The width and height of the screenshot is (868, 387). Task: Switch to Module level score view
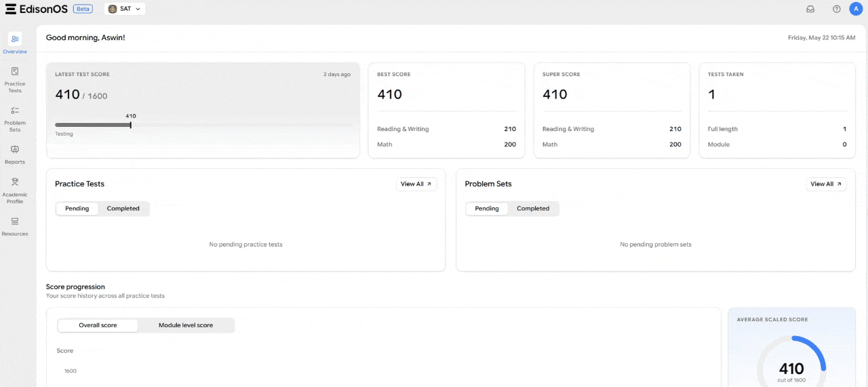[186, 325]
